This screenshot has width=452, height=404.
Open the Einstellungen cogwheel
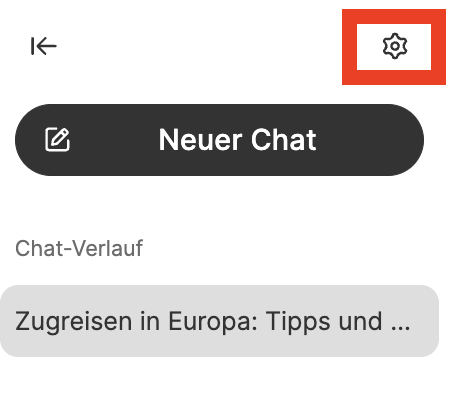(395, 46)
